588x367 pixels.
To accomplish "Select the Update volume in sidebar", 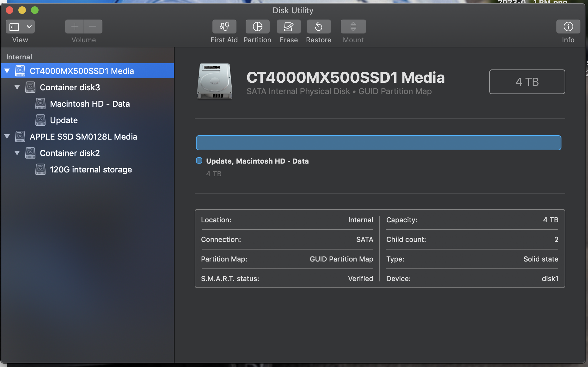I will (87, 120).
